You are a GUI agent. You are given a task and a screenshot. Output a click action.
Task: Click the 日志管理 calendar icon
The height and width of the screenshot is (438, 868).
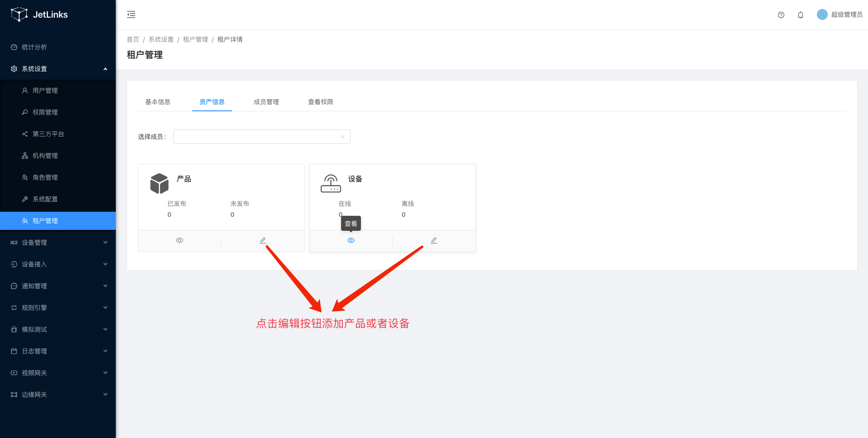point(14,351)
